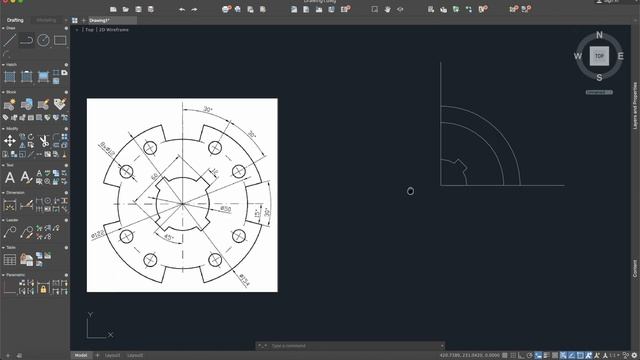
Task: Toggle polar tracking in status bar
Action: [x=530, y=356]
